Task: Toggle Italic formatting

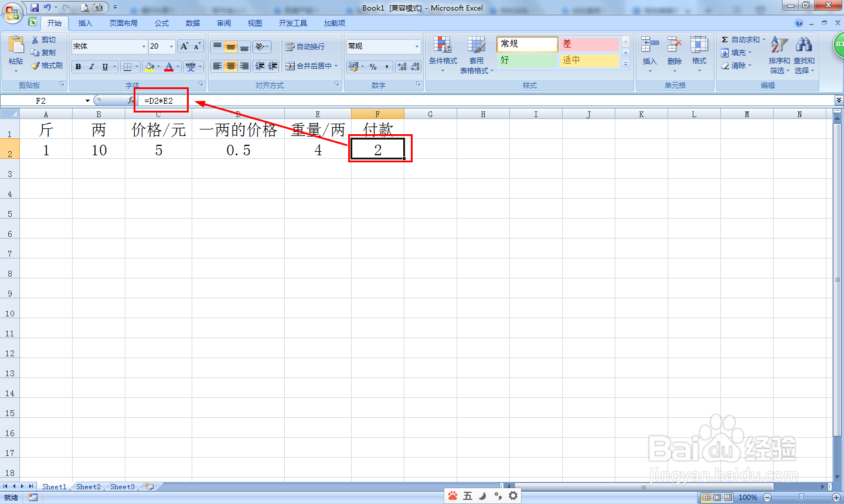Action: coord(91,67)
